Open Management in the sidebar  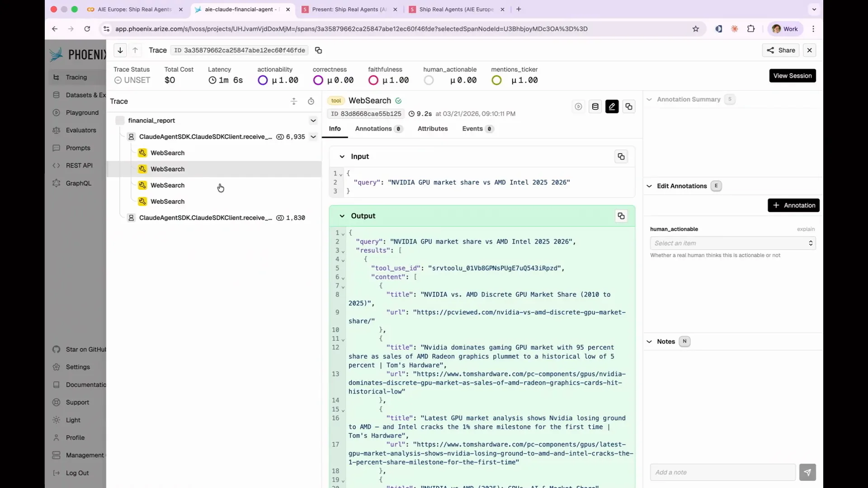[78, 455]
